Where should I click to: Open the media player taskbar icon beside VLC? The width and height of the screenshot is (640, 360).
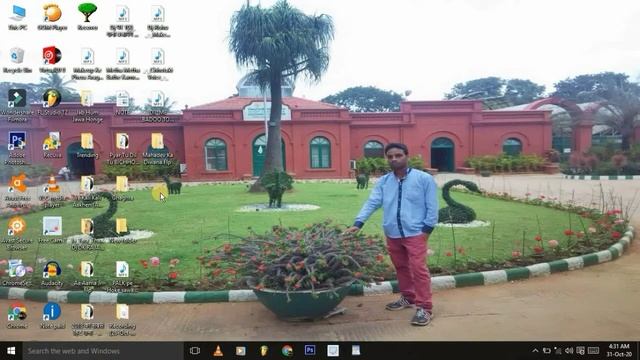241,351
